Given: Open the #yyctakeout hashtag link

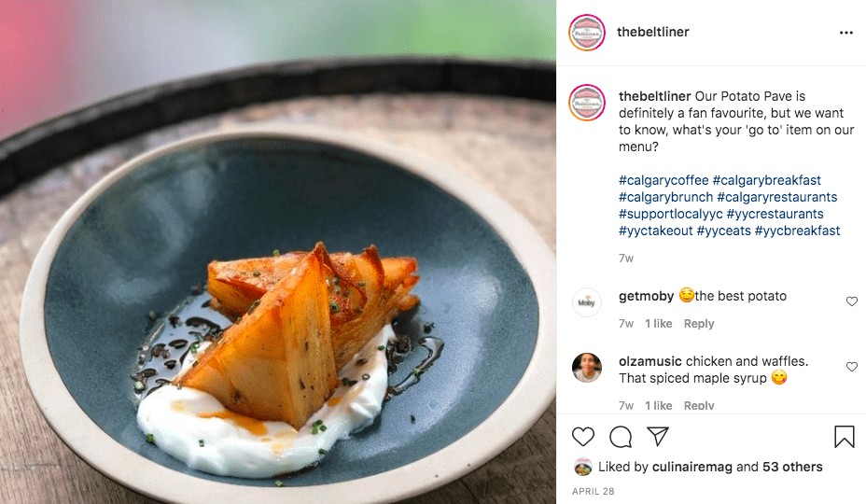Looking at the screenshot, I should [x=654, y=231].
